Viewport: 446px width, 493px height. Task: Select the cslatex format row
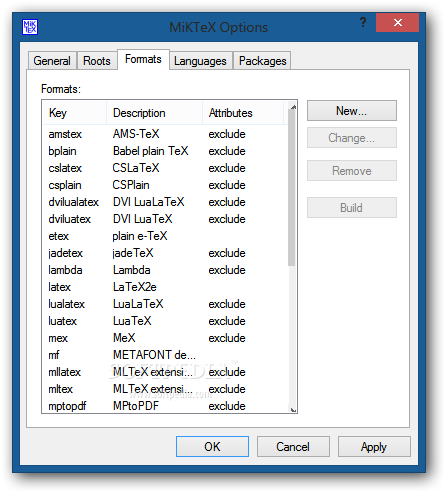pyautogui.click(x=165, y=168)
